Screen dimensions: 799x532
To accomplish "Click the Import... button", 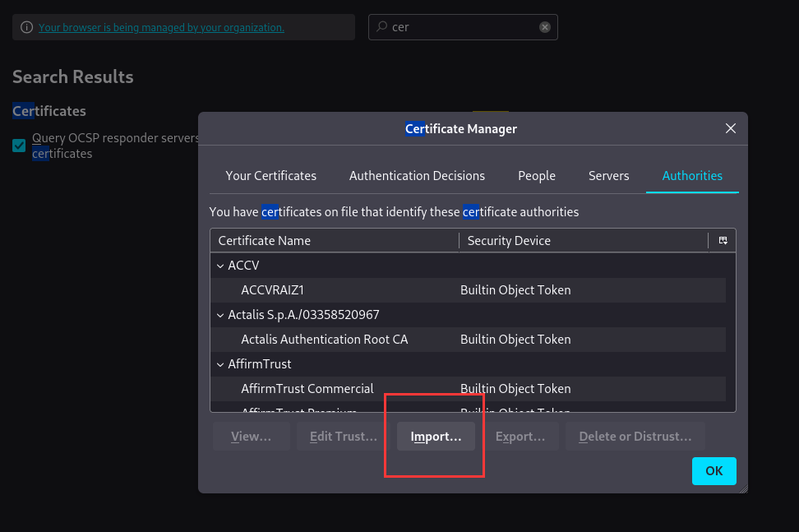I will click(x=436, y=436).
